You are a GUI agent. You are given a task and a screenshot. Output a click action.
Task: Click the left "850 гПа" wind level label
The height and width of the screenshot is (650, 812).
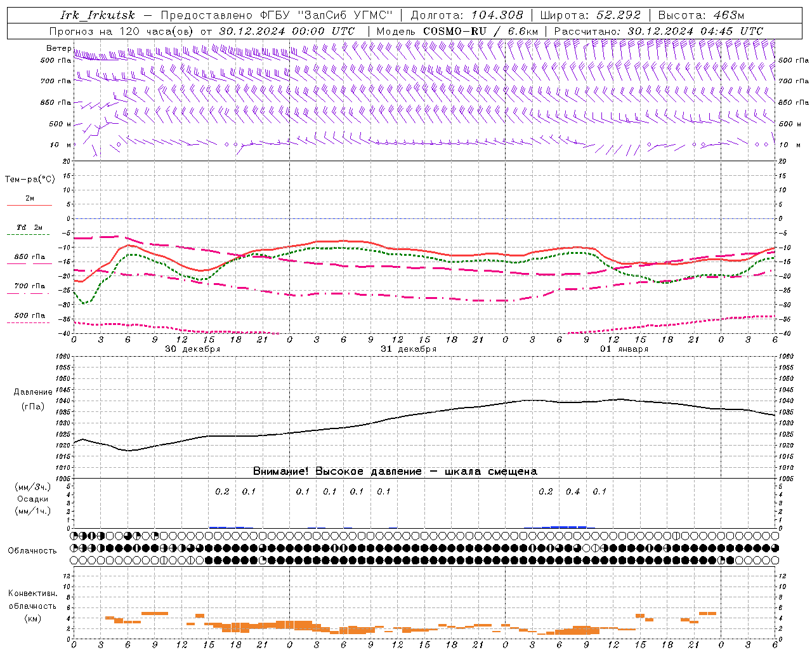pos(56,102)
